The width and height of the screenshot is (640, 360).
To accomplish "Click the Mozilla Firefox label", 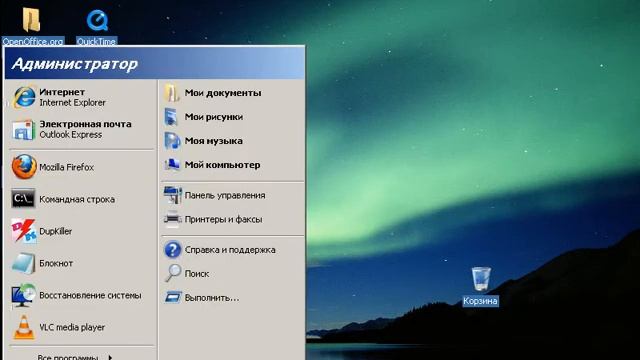I will click(67, 167).
